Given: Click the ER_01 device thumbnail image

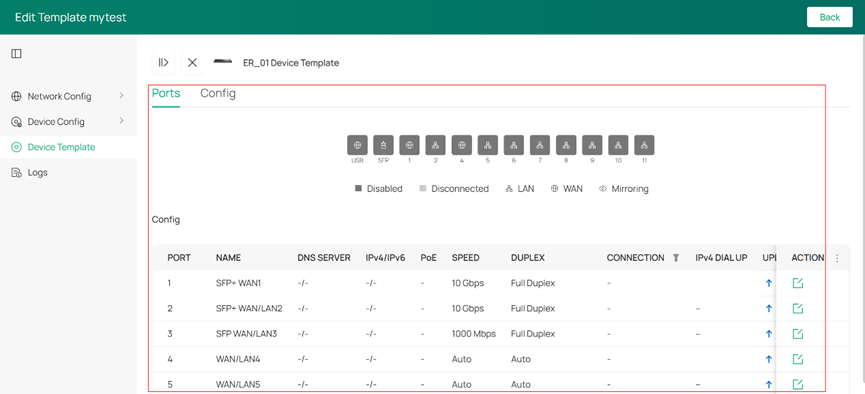Looking at the screenshot, I should (x=223, y=62).
